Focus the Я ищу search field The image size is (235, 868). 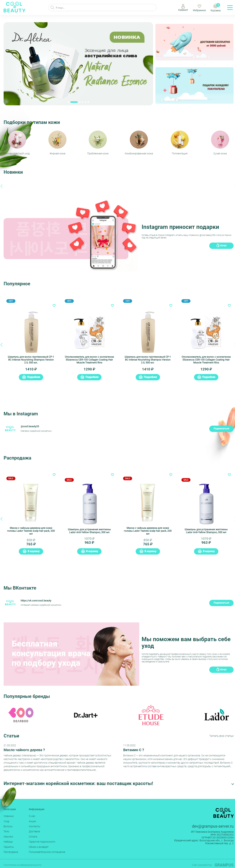click(102, 7)
